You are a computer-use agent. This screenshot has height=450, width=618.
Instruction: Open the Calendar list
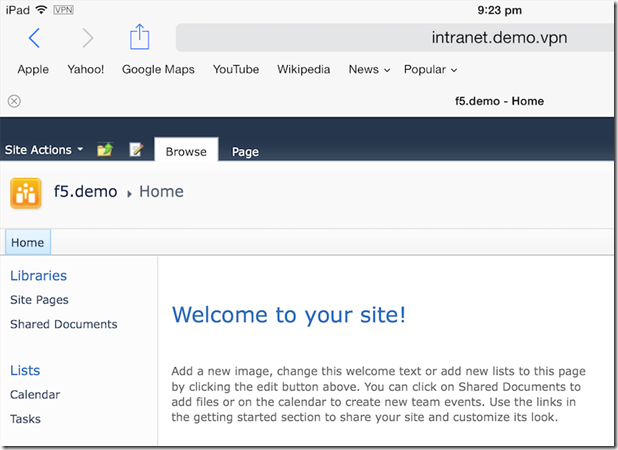(x=35, y=394)
